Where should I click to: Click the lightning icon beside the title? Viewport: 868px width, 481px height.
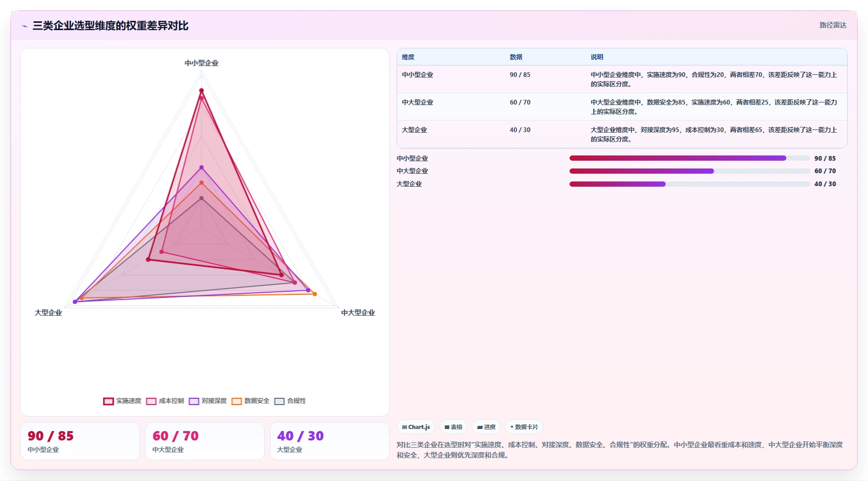click(24, 26)
